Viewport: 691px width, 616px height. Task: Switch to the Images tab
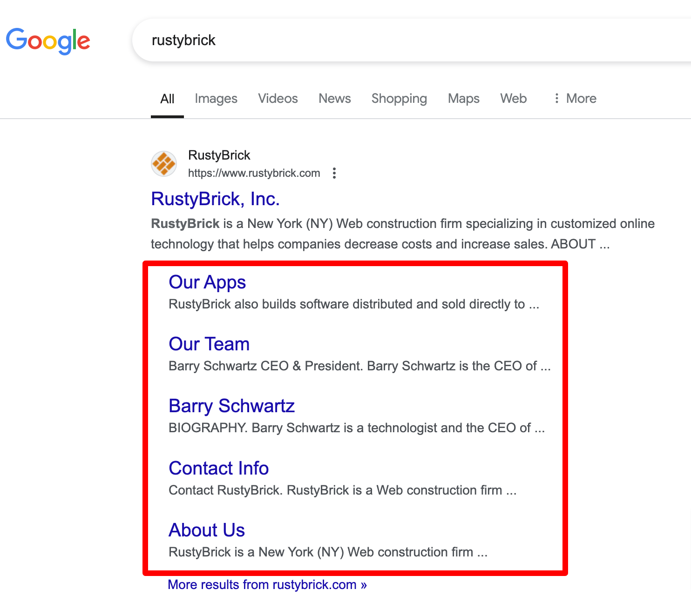pyautogui.click(x=216, y=98)
